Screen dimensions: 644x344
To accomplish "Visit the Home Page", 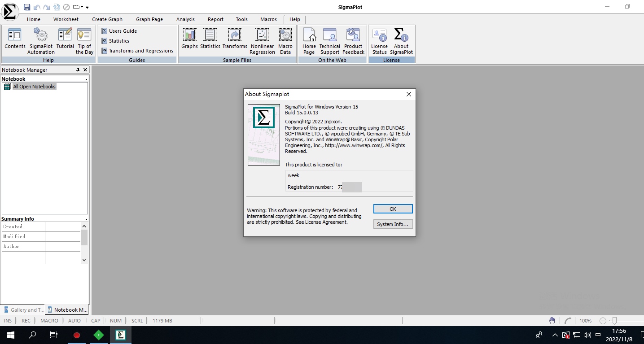I will [309, 41].
